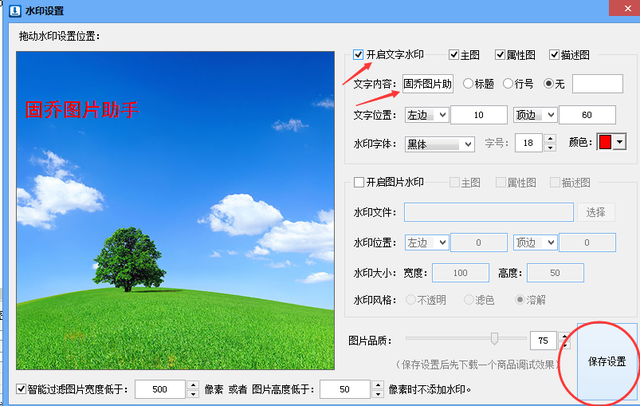Screen dimensions: 640x406
Task: Open the 文字位置 左边 dropdown
Action: 427,115
